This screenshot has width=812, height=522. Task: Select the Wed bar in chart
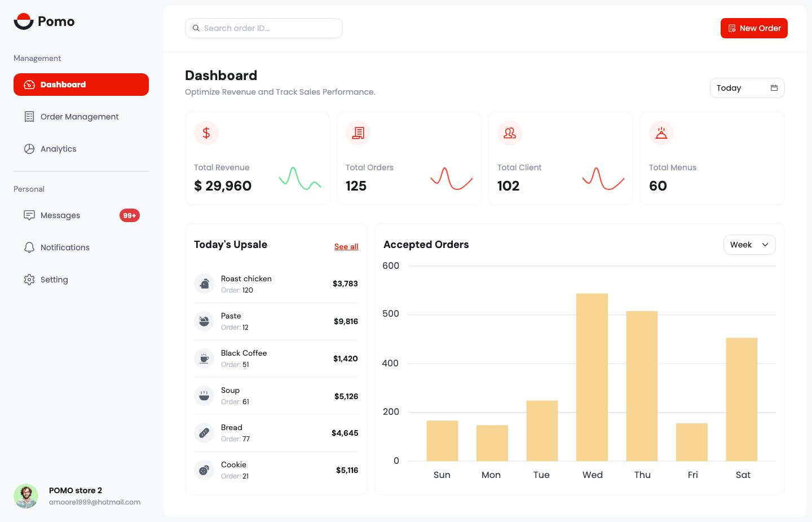pyautogui.click(x=592, y=377)
